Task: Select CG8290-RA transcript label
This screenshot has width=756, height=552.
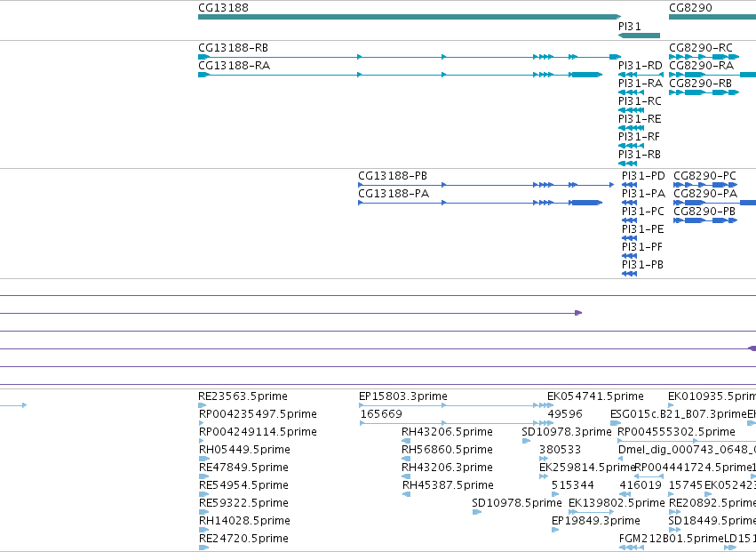Action: 702,65
